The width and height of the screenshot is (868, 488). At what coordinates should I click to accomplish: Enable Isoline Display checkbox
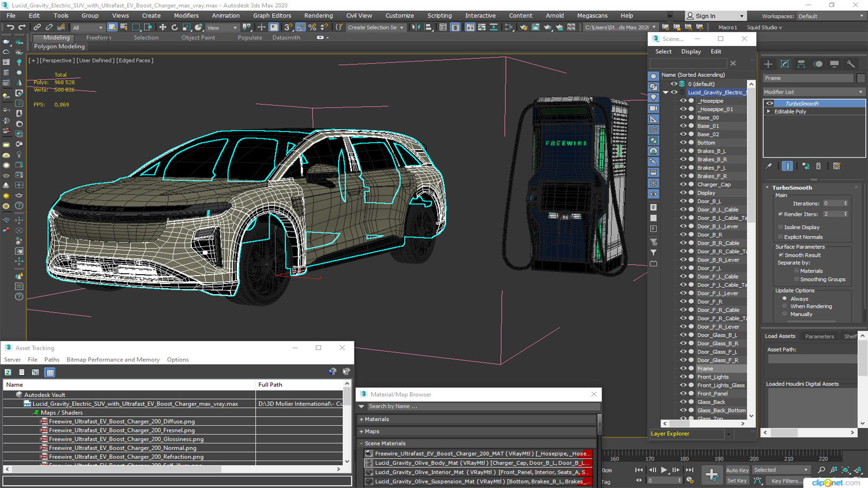(x=780, y=227)
